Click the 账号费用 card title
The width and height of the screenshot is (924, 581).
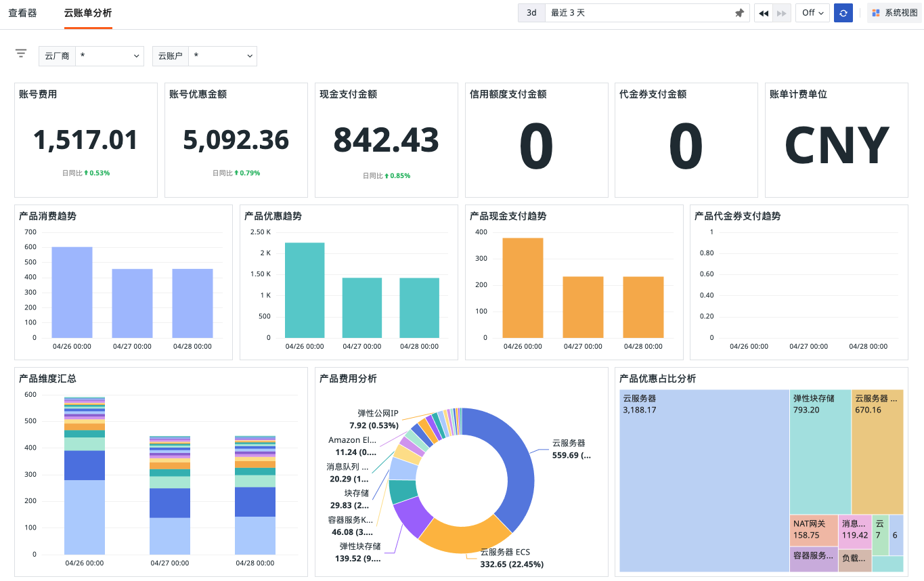click(38, 94)
